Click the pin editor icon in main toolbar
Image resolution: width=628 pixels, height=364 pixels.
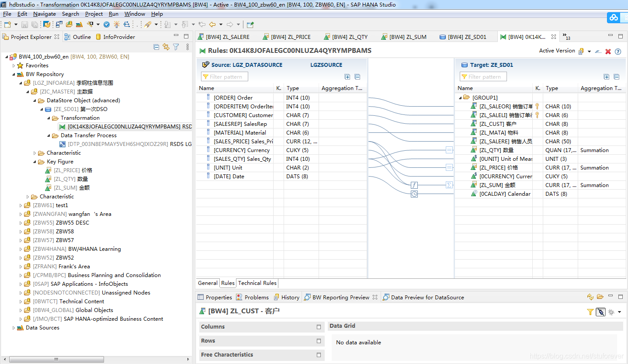250,24
